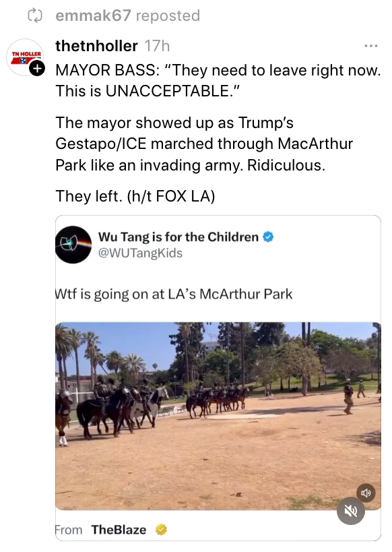Unmute the video with the crossed speaker button
Image resolution: width=392 pixels, height=552 pixels.
point(350,511)
